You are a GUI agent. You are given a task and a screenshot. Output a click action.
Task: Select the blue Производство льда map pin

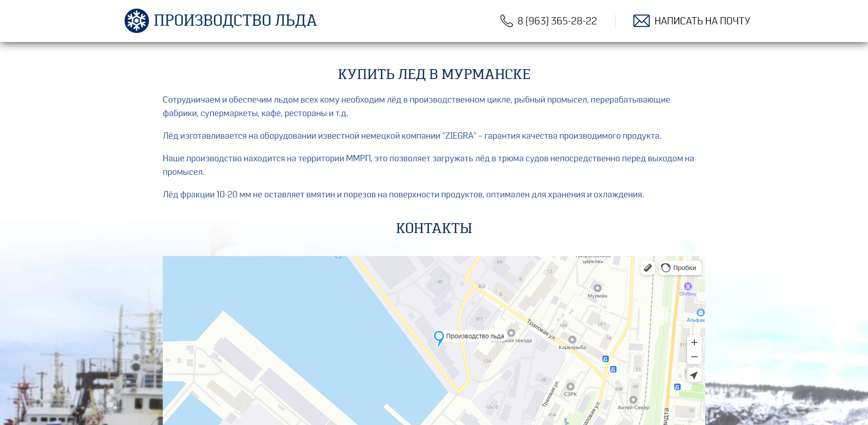439,338
